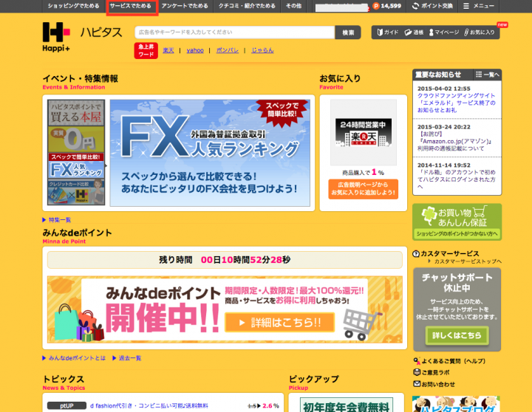Open the みんなdeポイント開催中 banner

coord(225,309)
